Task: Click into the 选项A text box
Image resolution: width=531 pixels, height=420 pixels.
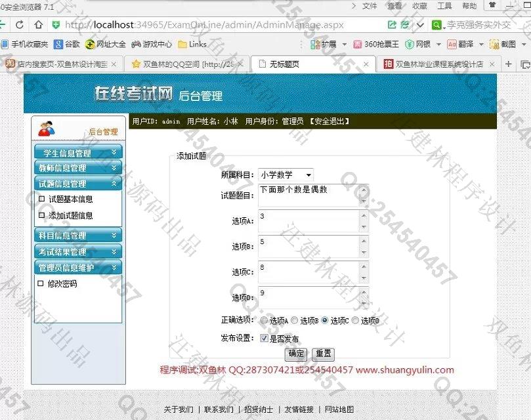Action: (313, 221)
